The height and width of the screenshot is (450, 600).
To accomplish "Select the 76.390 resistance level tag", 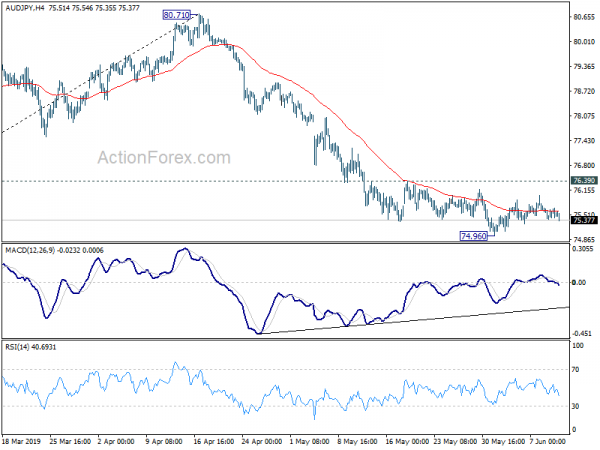I will [x=584, y=180].
